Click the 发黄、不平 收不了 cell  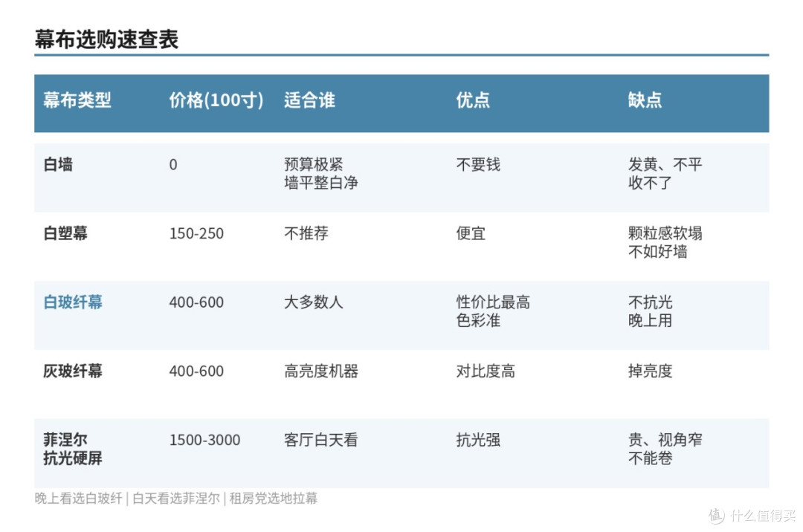click(665, 173)
